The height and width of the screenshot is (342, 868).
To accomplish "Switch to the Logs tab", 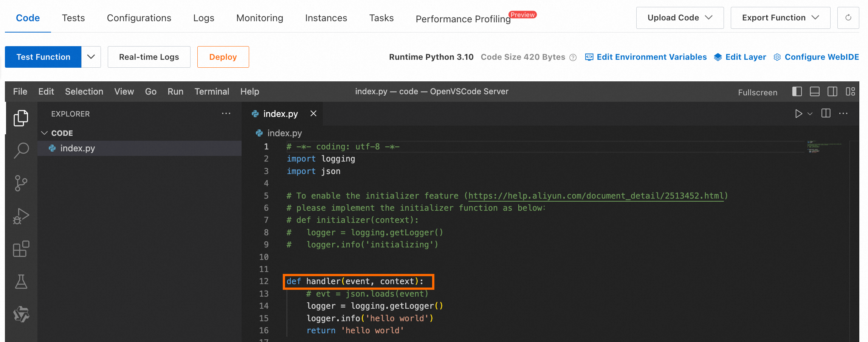I will tap(204, 18).
